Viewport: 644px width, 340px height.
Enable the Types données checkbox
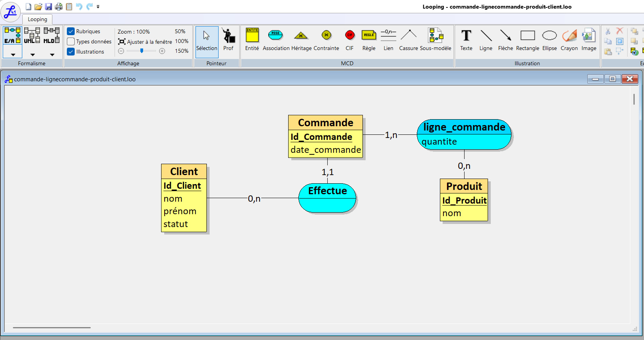point(71,41)
